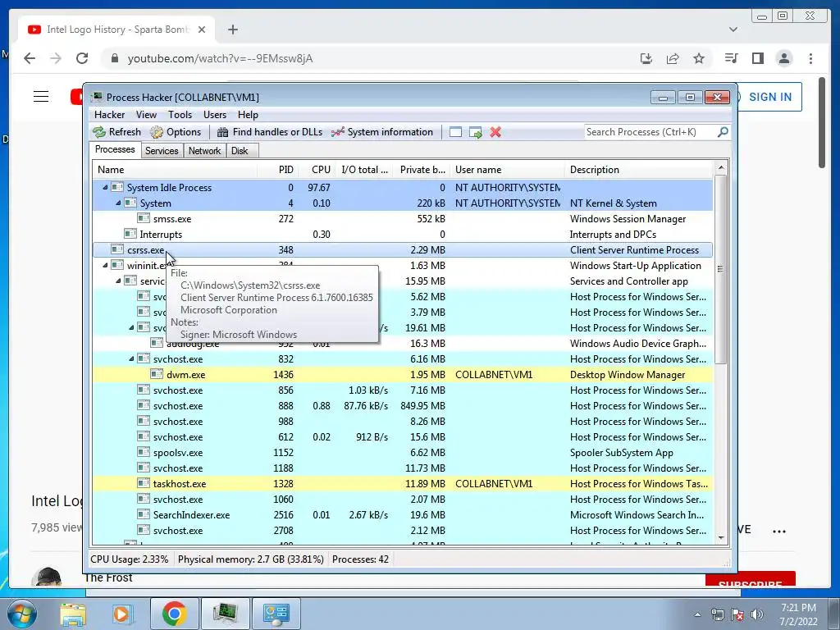Select the svchost.exe row with PID 2708
Image resolution: width=840 pixels, height=630 pixels.
(x=403, y=531)
